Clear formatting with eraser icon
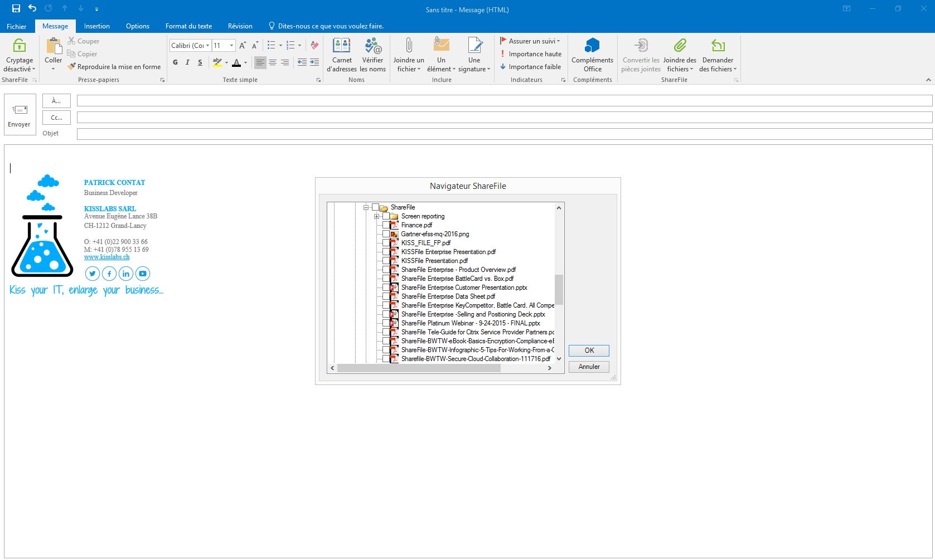 314,46
